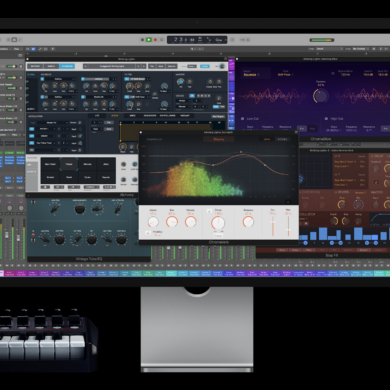Open Alchemy source A name dropdown
390x390 pixels.
61,79
